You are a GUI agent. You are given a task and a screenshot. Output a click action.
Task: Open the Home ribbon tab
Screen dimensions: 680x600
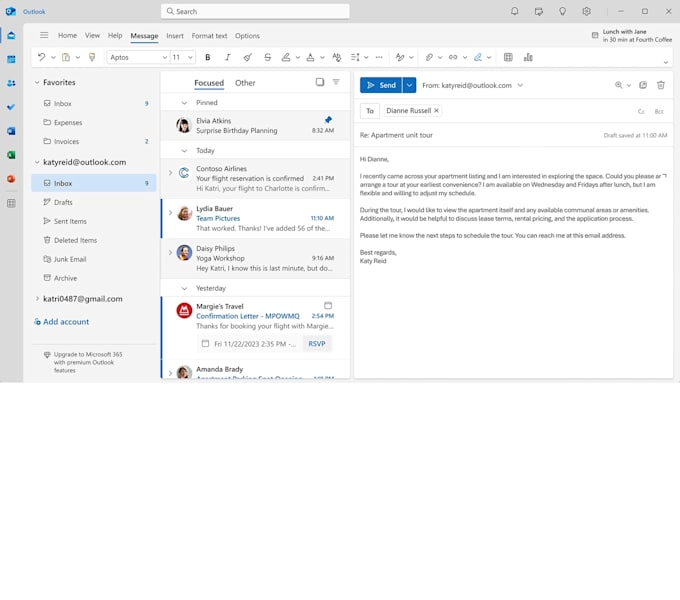pyautogui.click(x=67, y=36)
